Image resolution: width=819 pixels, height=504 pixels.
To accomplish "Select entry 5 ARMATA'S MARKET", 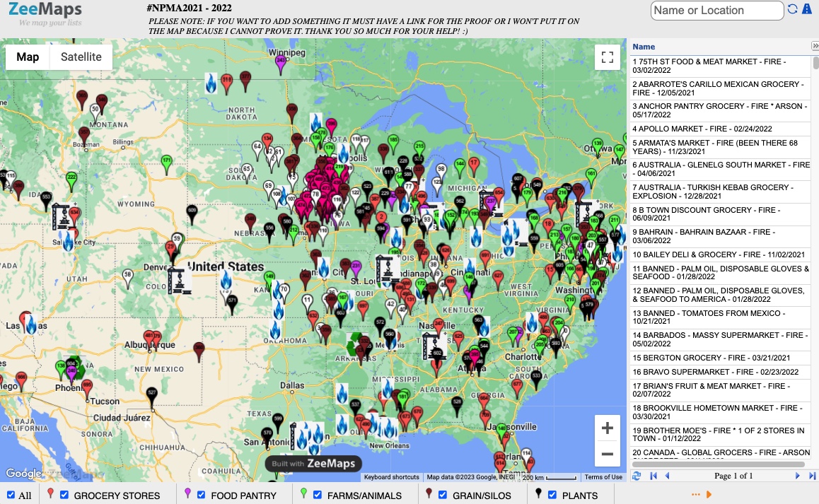I will coord(721,147).
